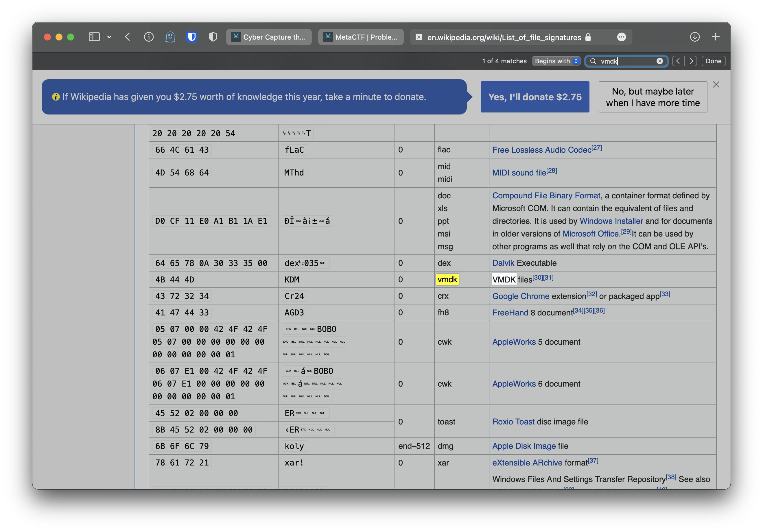The image size is (763, 532).
Task: Click the xar! signature text
Action: tap(294, 463)
